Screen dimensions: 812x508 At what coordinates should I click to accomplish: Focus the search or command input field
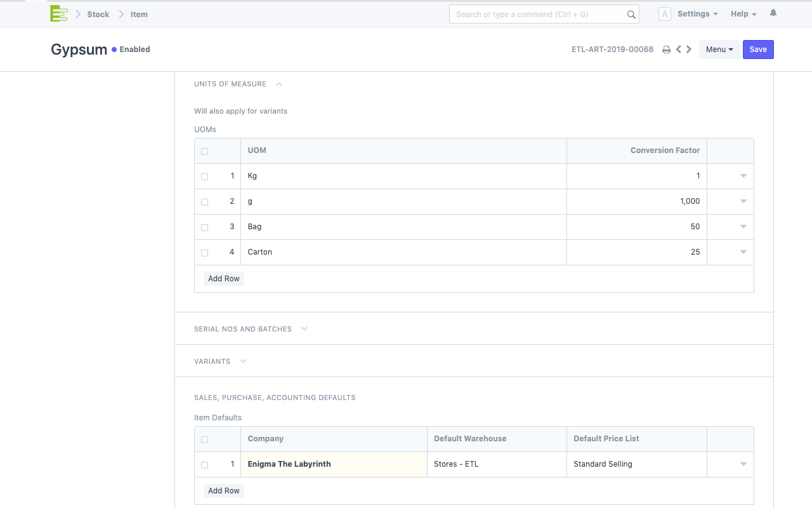[x=536, y=14]
